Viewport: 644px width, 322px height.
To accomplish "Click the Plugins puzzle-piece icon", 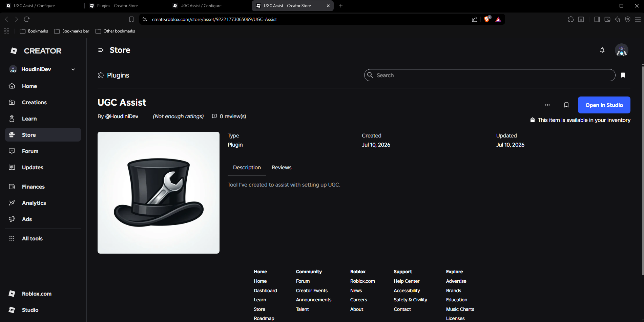I will [x=101, y=75].
